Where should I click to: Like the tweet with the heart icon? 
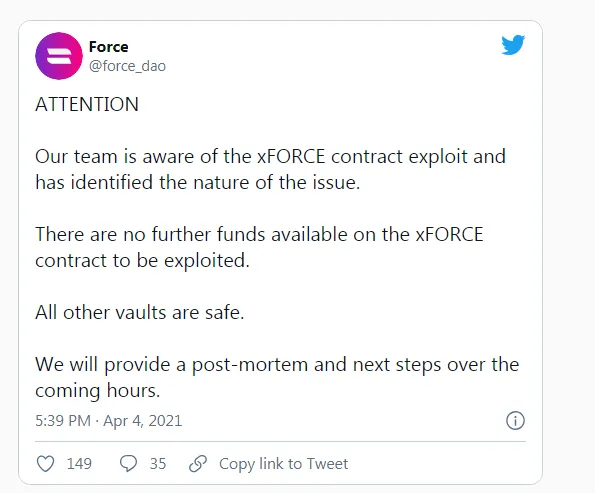click(x=46, y=463)
